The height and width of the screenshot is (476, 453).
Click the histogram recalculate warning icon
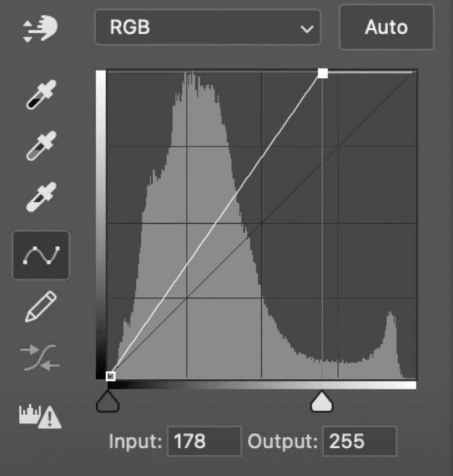tap(40, 416)
